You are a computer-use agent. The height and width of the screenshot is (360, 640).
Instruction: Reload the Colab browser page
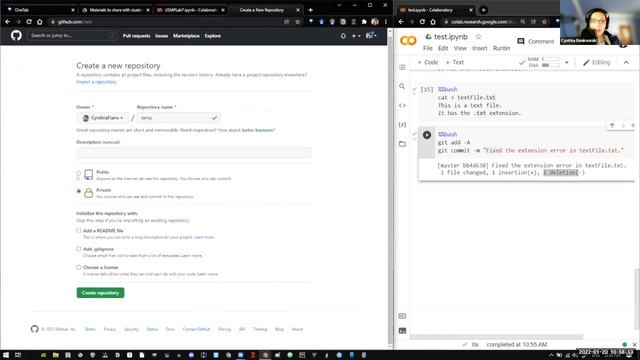pos(422,22)
